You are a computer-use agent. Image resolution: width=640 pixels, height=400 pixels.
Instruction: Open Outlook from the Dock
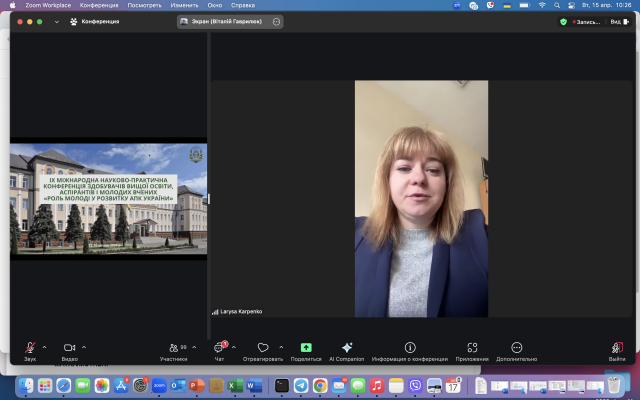click(178, 385)
